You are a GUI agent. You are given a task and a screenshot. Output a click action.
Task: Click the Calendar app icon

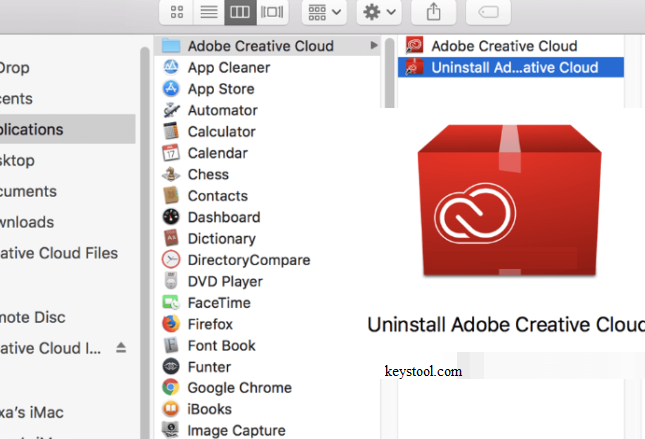[171, 153]
